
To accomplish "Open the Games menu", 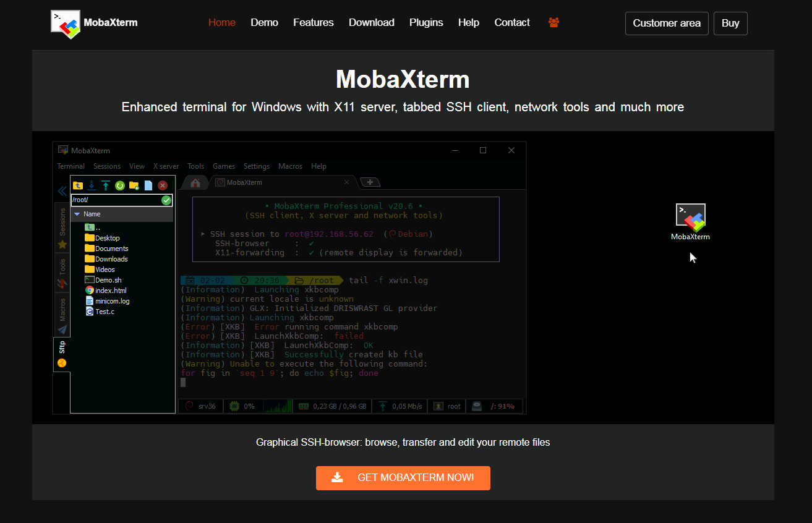I will (224, 166).
